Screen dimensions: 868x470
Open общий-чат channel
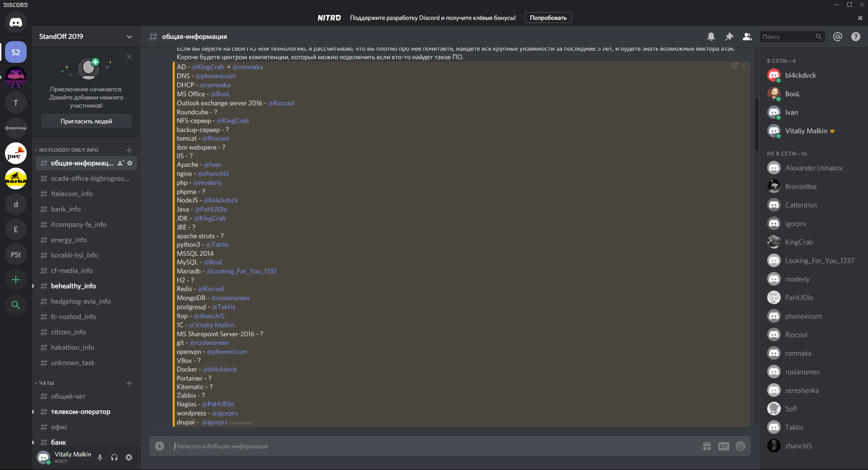click(x=86, y=396)
